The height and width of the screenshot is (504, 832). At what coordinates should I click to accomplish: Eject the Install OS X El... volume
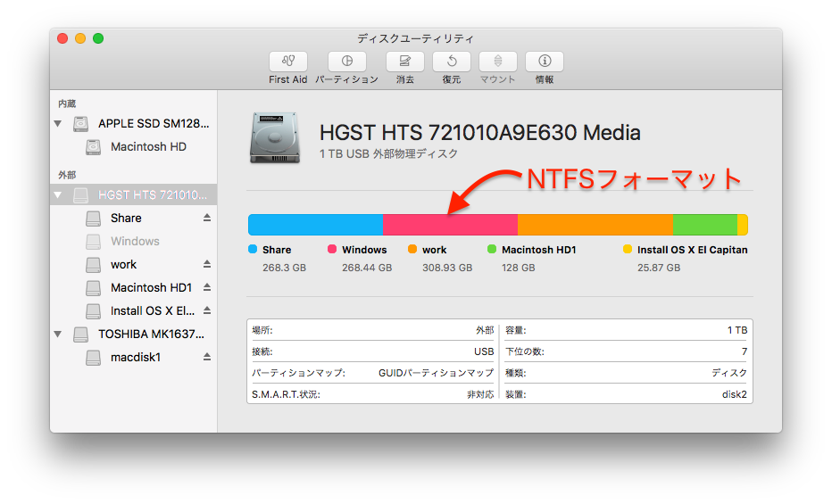(207, 310)
